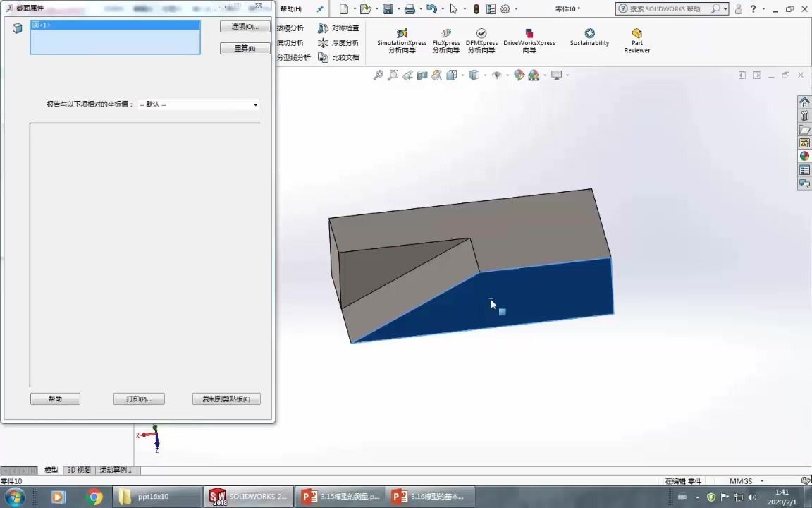Open the Section View tool in heads-up toolbar
Viewport: 812px width, 508px height.
point(422,75)
